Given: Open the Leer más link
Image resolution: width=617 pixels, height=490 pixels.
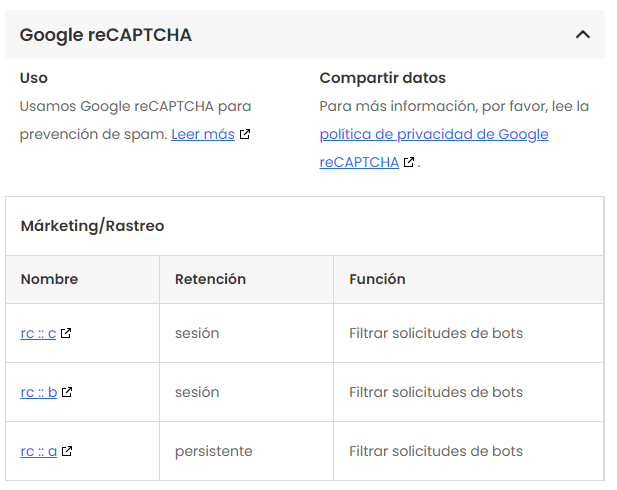Looking at the screenshot, I should pyautogui.click(x=202, y=134).
